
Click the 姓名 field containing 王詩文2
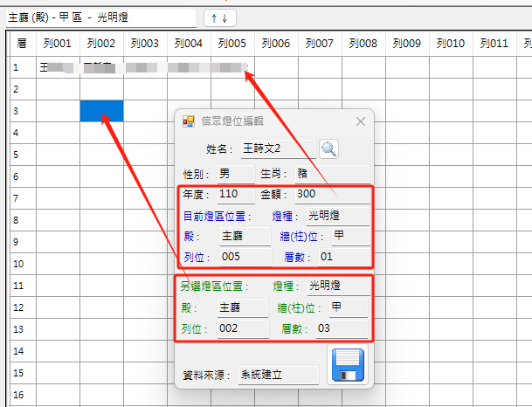pyautogui.click(x=278, y=149)
